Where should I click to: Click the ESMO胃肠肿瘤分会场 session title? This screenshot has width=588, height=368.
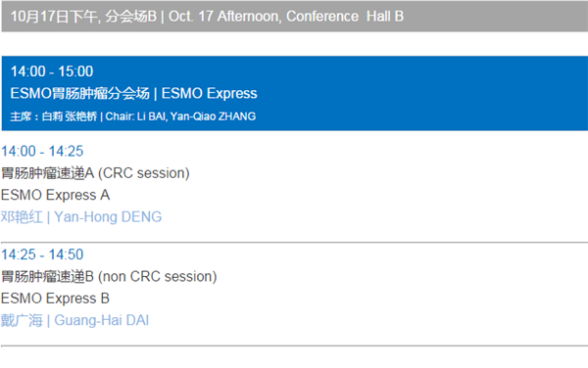tap(80, 94)
